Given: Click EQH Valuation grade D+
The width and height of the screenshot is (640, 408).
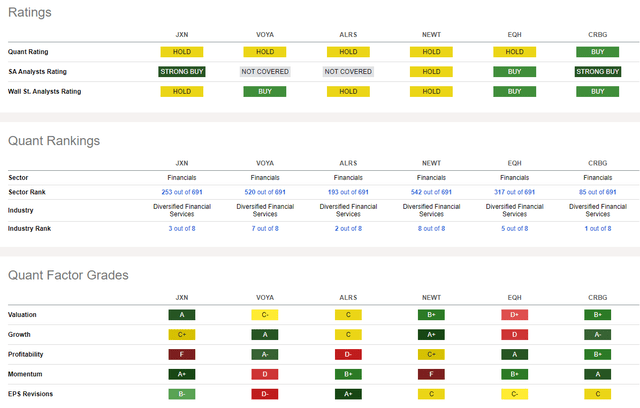Looking at the screenshot, I should 514,315.
